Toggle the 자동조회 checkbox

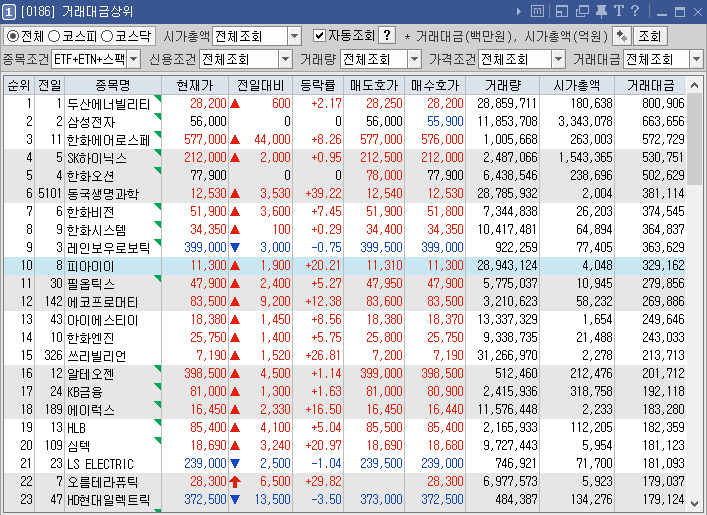coord(319,35)
